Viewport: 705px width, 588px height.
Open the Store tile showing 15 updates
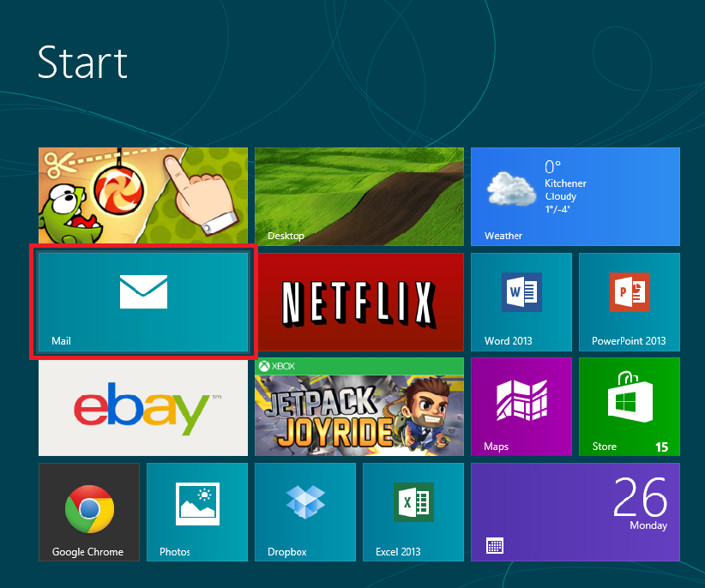click(x=630, y=407)
